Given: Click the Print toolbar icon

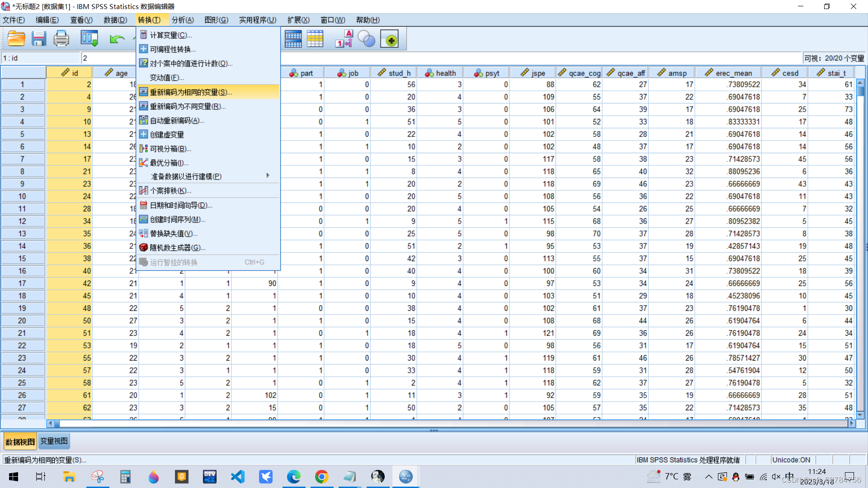Looking at the screenshot, I should pyautogui.click(x=61, y=39).
